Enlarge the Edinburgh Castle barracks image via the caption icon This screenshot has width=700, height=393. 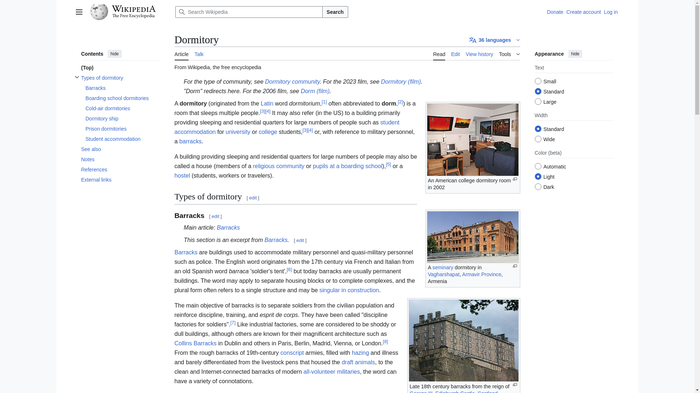coord(515,385)
